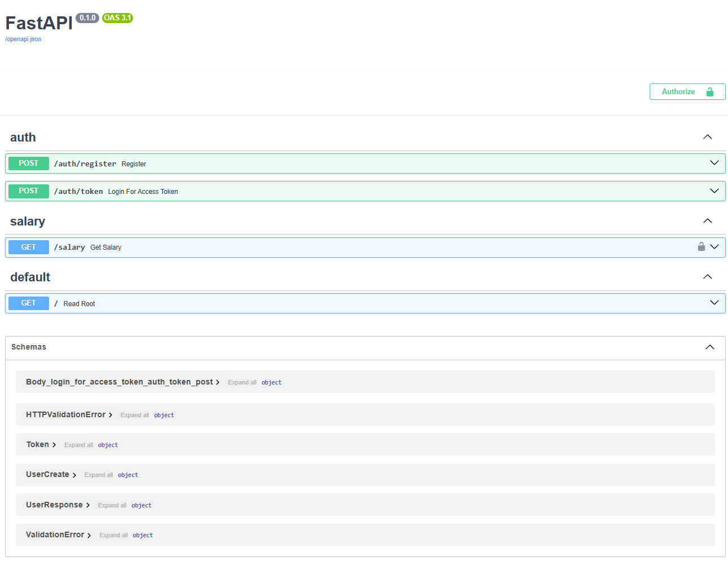Expand the POST /auth/token endpoint arrow
The height and width of the screenshot is (561, 728).
[714, 191]
